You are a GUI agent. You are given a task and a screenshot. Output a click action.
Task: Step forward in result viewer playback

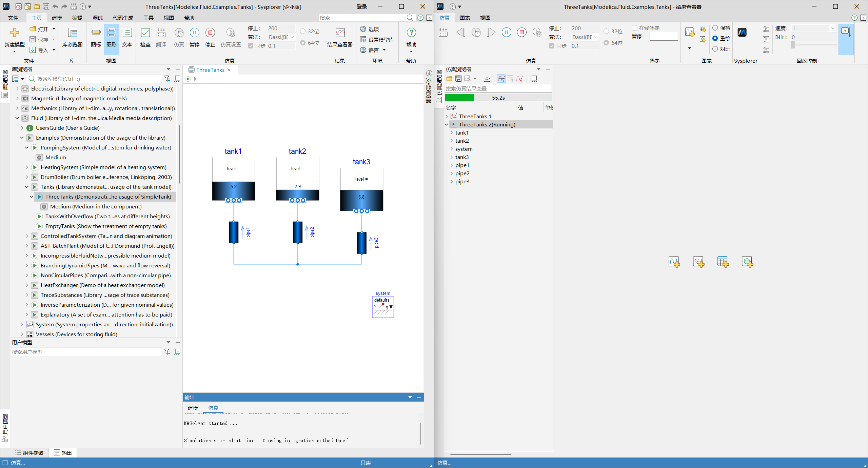coord(491,33)
